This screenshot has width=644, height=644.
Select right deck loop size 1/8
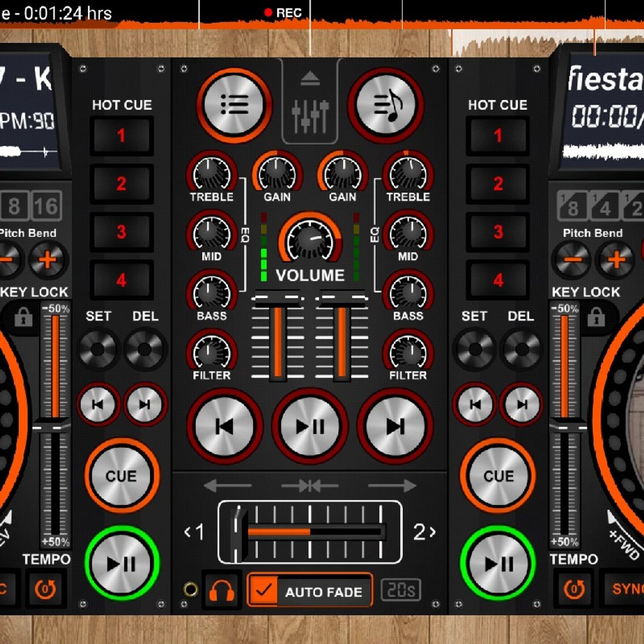pyautogui.click(x=572, y=206)
